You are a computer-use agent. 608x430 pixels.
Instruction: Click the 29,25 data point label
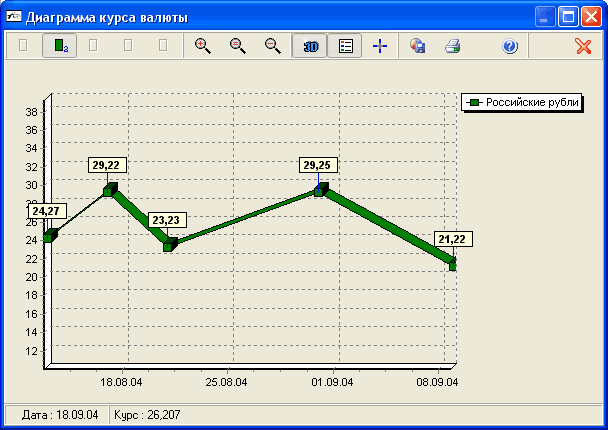click(320, 165)
